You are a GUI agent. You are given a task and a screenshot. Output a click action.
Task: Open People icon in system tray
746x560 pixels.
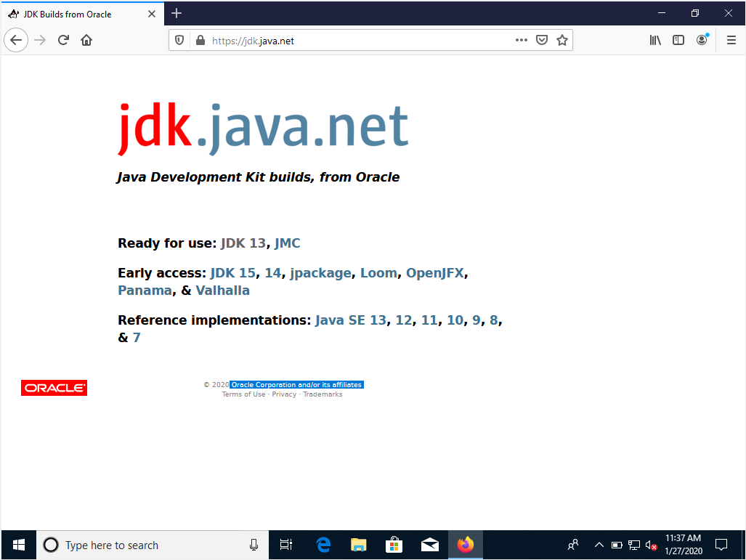[573, 545]
